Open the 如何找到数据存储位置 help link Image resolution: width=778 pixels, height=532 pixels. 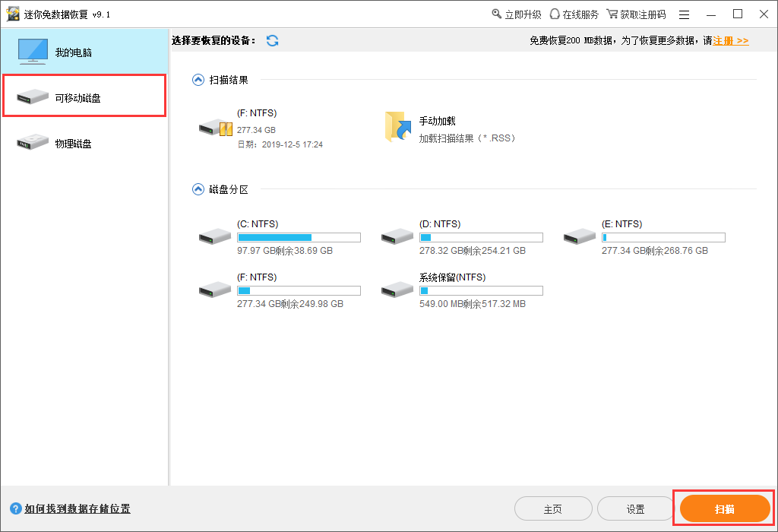[77, 508]
